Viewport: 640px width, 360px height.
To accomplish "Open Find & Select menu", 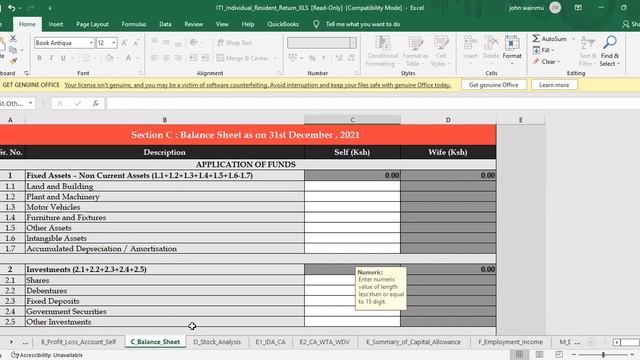I will point(610,51).
